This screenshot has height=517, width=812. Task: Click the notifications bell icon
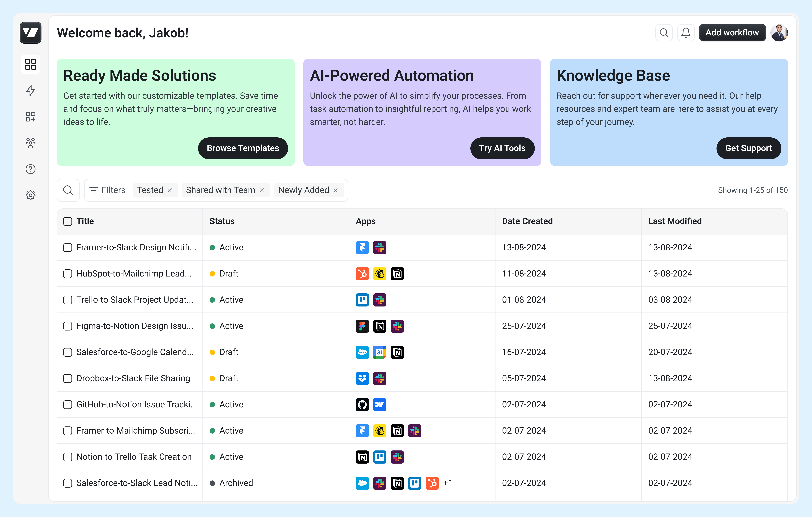point(686,33)
